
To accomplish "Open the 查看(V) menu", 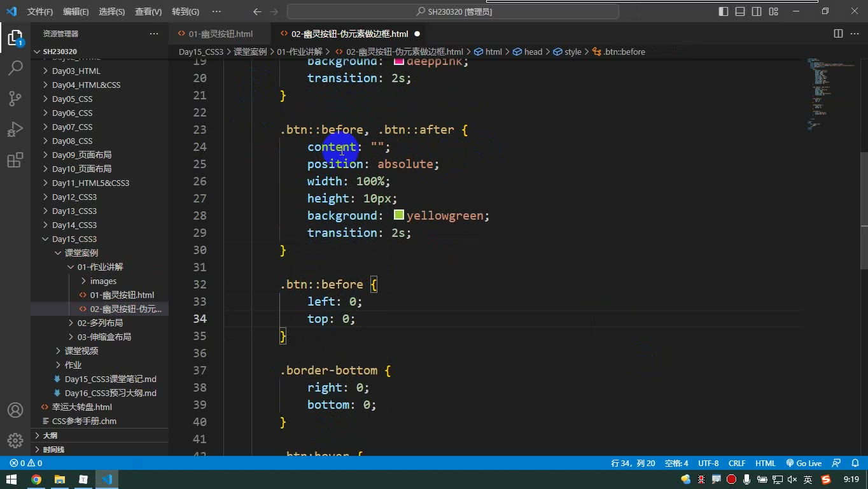I will point(148,11).
